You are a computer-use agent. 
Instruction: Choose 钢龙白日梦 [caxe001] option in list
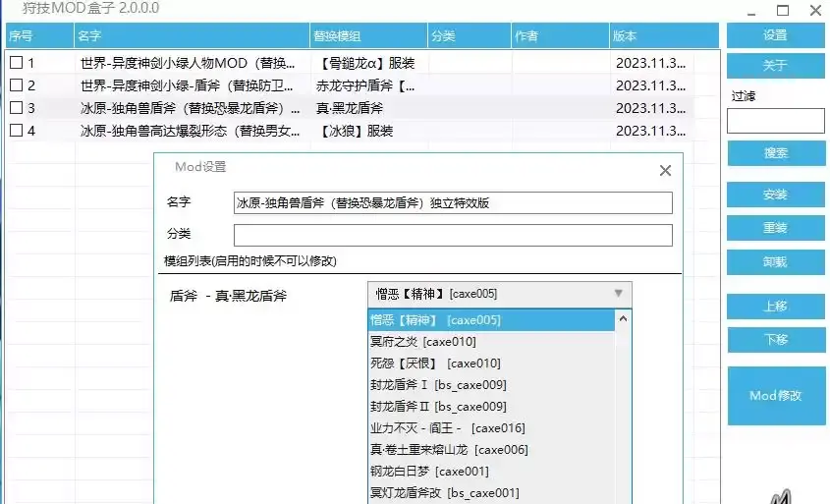[428, 471]
